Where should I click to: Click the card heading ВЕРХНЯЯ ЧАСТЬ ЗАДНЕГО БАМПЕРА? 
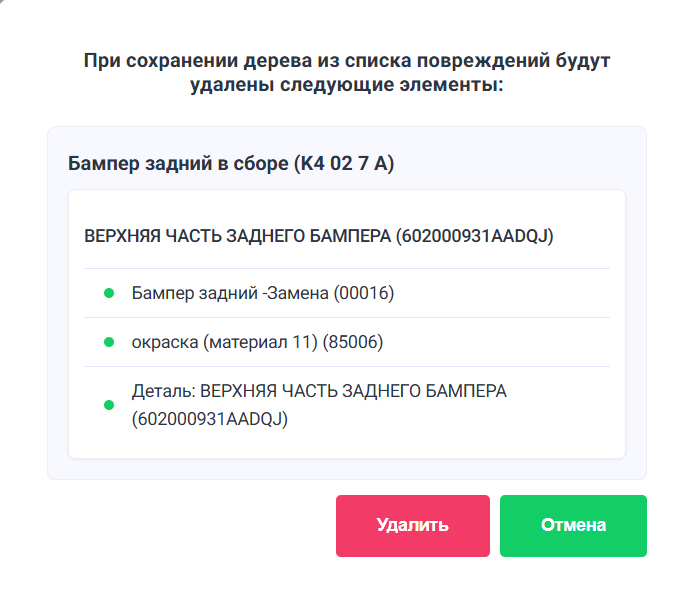pyautogui.click(x=238, y=237)
